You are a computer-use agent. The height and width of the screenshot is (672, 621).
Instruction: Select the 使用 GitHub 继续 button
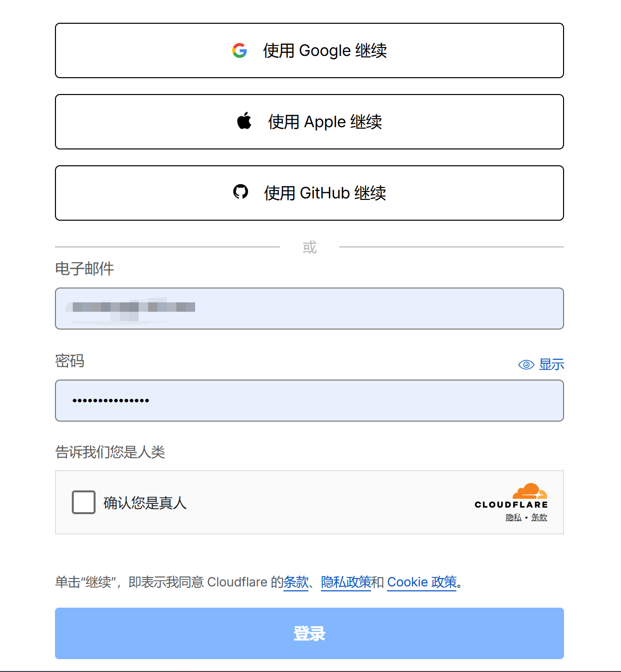309,193
